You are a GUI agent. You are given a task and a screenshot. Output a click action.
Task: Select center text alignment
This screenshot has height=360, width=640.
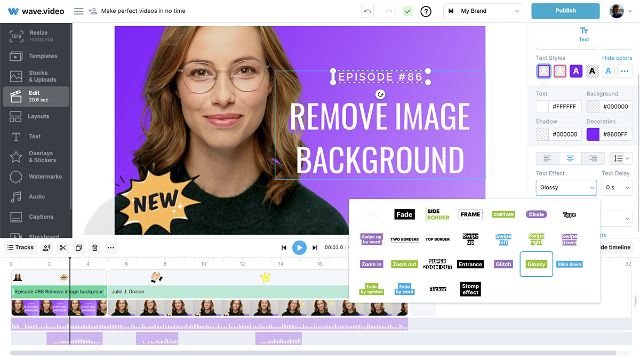(570, 158)
